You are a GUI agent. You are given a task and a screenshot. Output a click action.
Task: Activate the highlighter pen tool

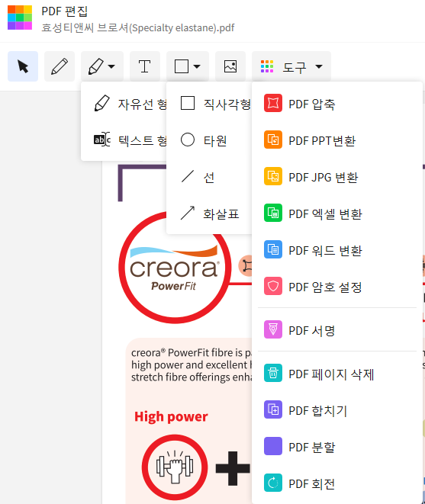(x=95, y=66)
